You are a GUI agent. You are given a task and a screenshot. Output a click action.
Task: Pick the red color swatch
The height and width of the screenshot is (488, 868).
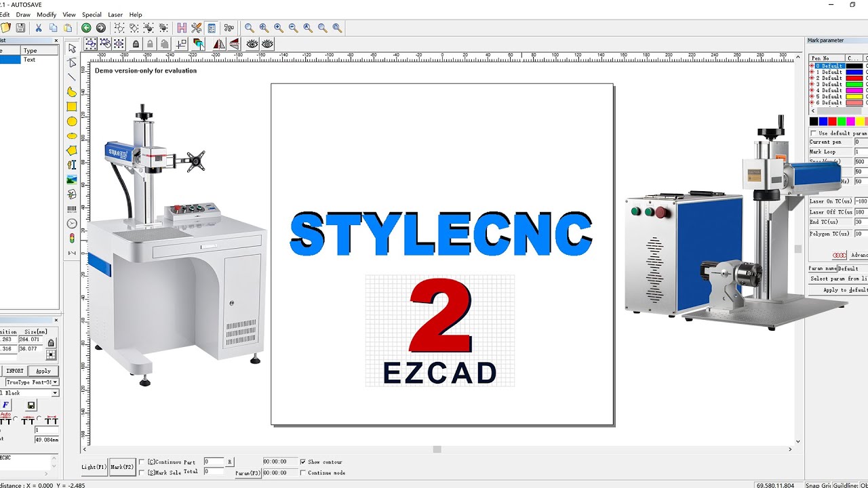click(832, 121)
